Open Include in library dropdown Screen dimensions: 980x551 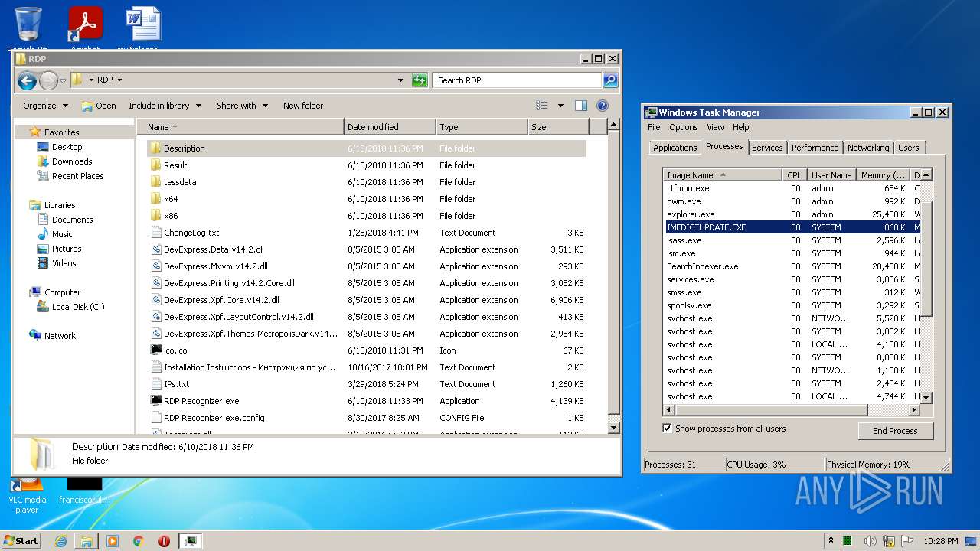[165, 106]
